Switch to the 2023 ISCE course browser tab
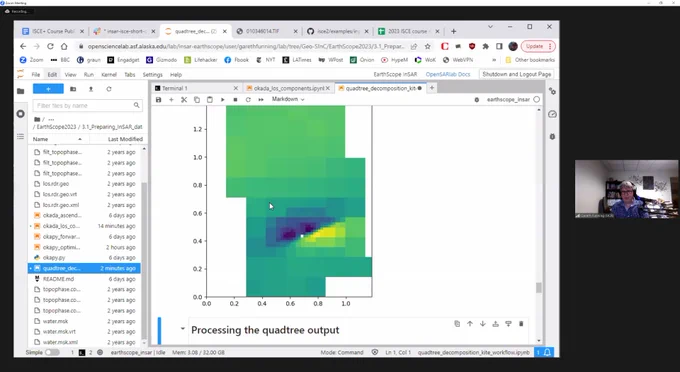This screenshot has height=372, width=680. point(409,31)
